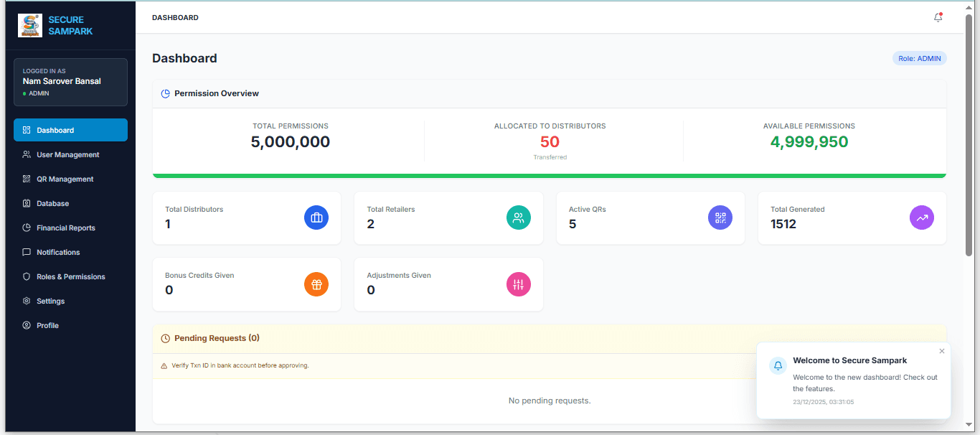Click the Pending Requests clock icon

pyautogui.click(x=166, y=338)
